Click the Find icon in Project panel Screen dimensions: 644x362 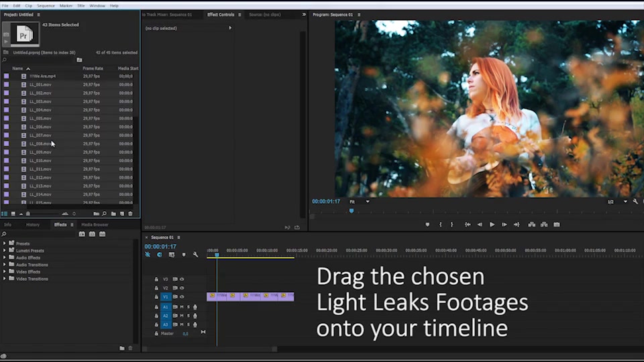[105, 214]
